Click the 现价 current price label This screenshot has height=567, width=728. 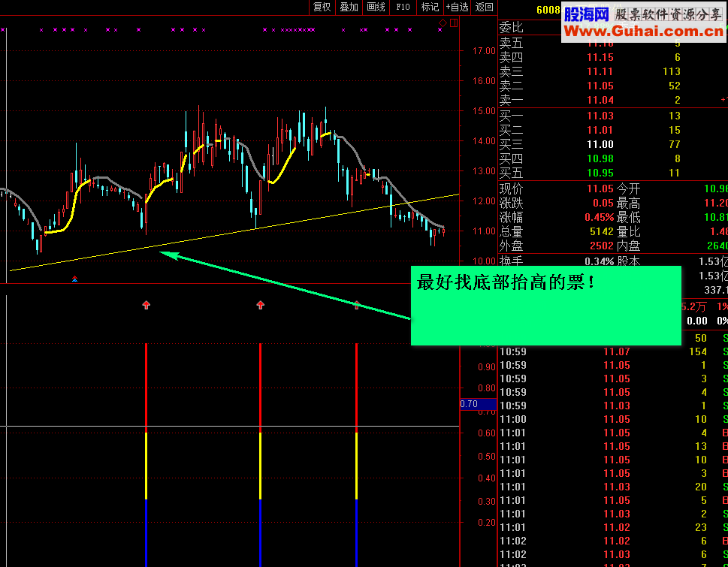point(511,188)
